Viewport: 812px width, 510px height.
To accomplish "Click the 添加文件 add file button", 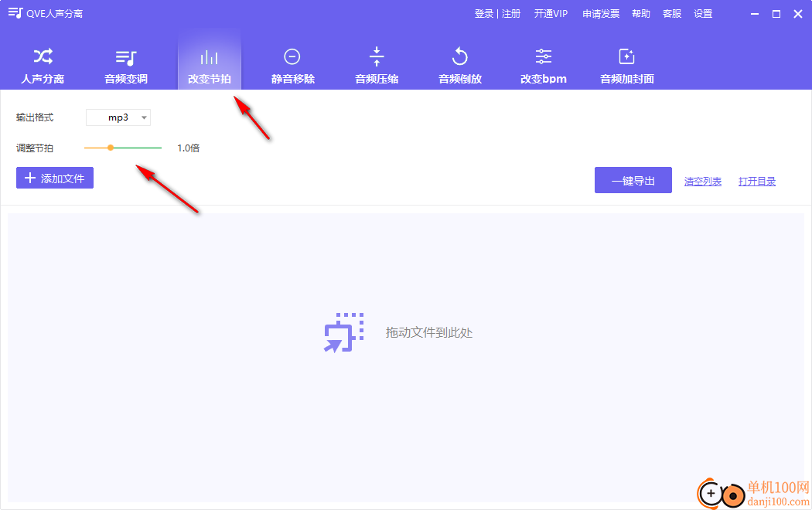I will click(55, 178).
